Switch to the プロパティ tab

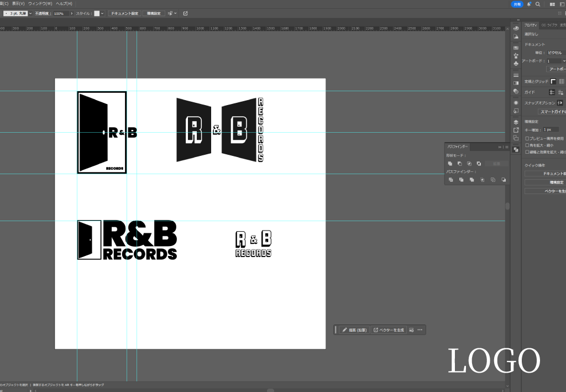tap(531, 25)
